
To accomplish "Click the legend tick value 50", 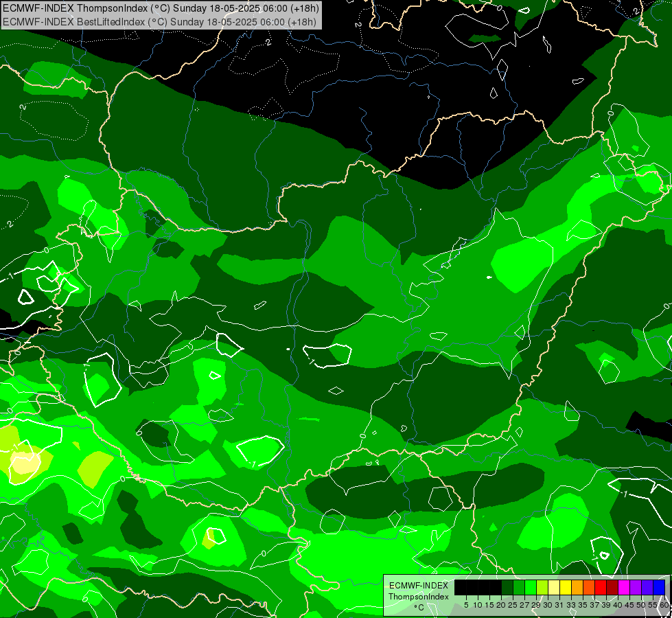I will (x=642, y=605).
